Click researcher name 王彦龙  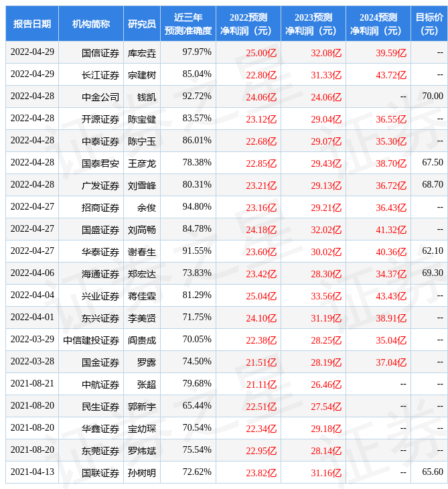pyautogui.click(x=142, y=163)
